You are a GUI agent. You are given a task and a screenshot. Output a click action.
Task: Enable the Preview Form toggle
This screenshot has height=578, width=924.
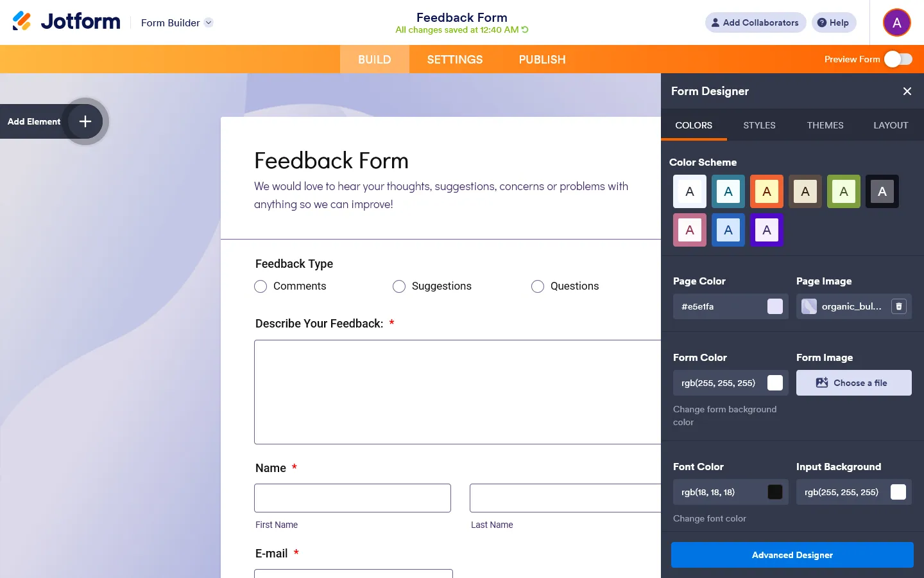898,58
